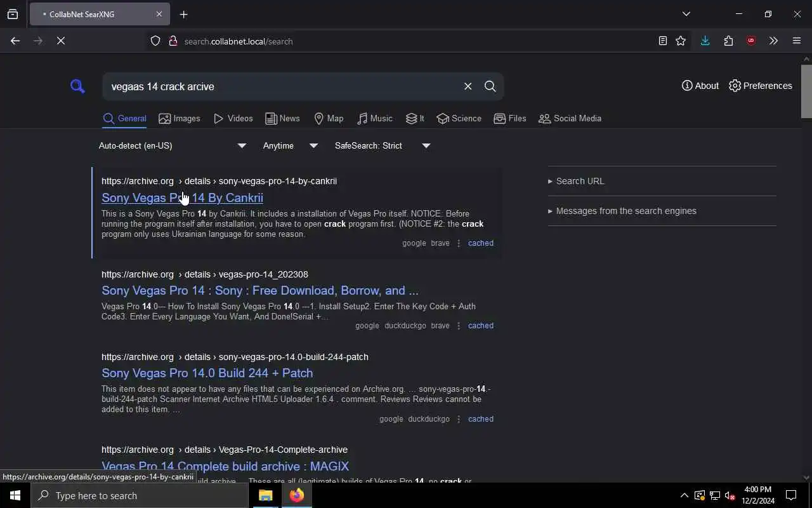Open the notification center icon
This screenshot has width=812, height=508.
tap(791, 495)
